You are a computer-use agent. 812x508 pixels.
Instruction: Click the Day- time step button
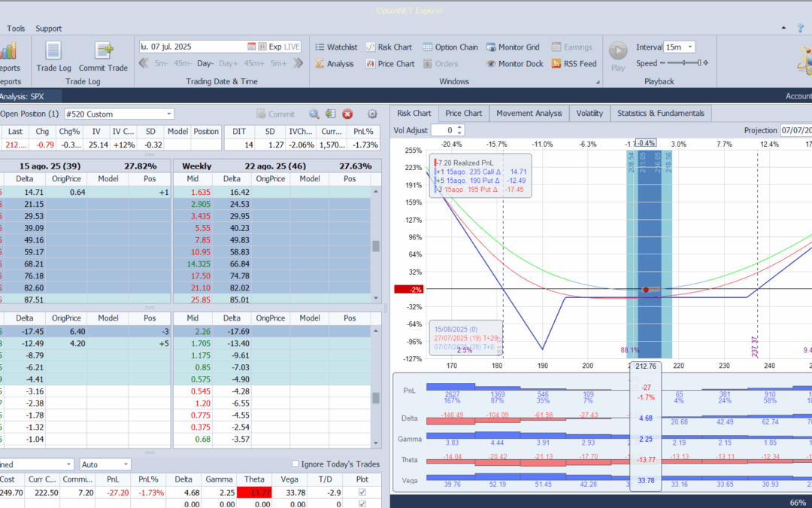pos(205,63)
